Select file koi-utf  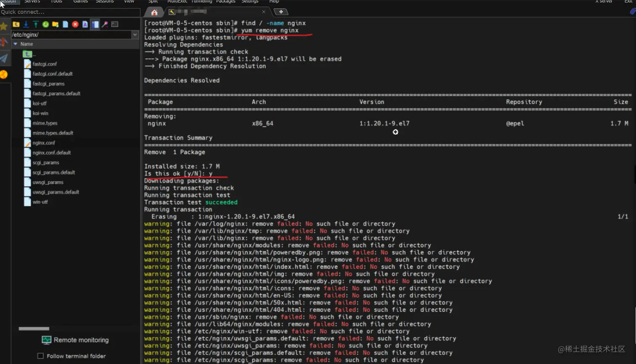click(40, 103)
